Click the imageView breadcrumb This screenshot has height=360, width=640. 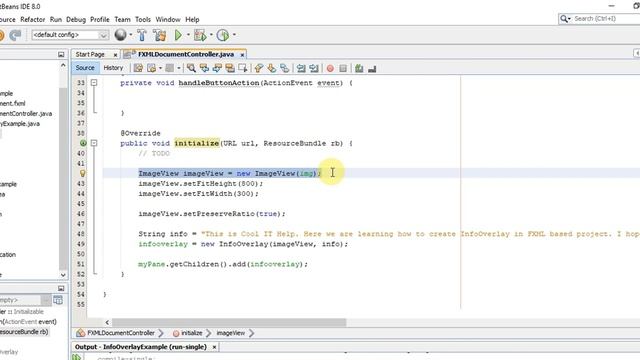click(x=231, y=333)
